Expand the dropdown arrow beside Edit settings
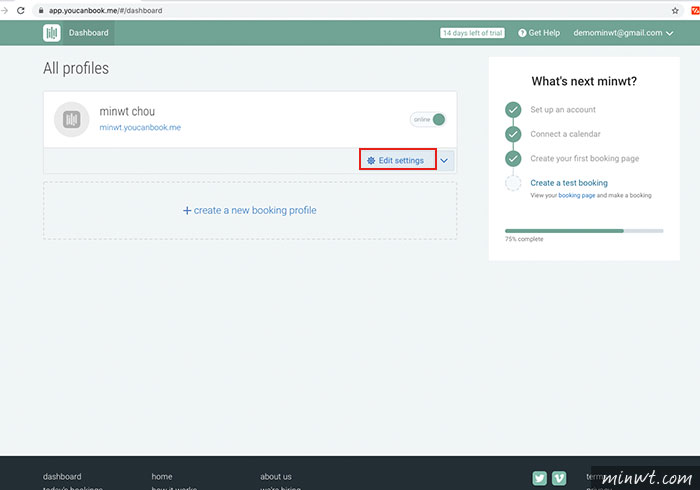 point(445,161)
